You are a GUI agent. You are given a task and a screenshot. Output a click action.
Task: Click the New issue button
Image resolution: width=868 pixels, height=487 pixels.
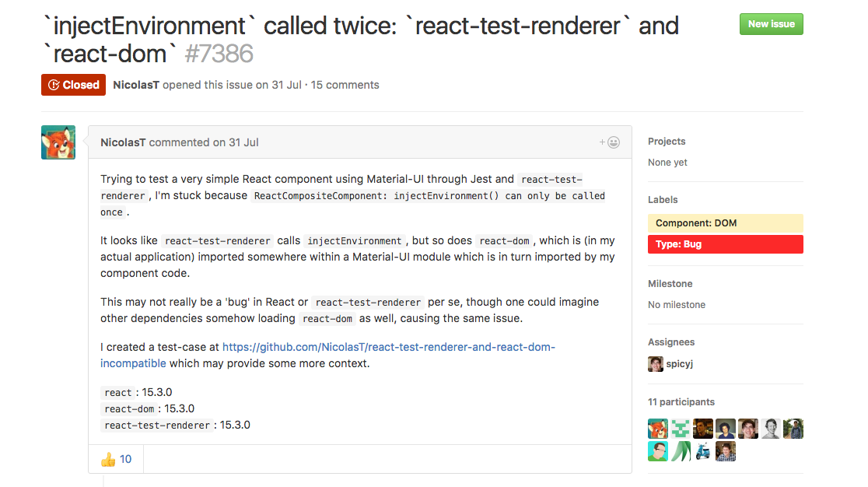click(771, 24)
